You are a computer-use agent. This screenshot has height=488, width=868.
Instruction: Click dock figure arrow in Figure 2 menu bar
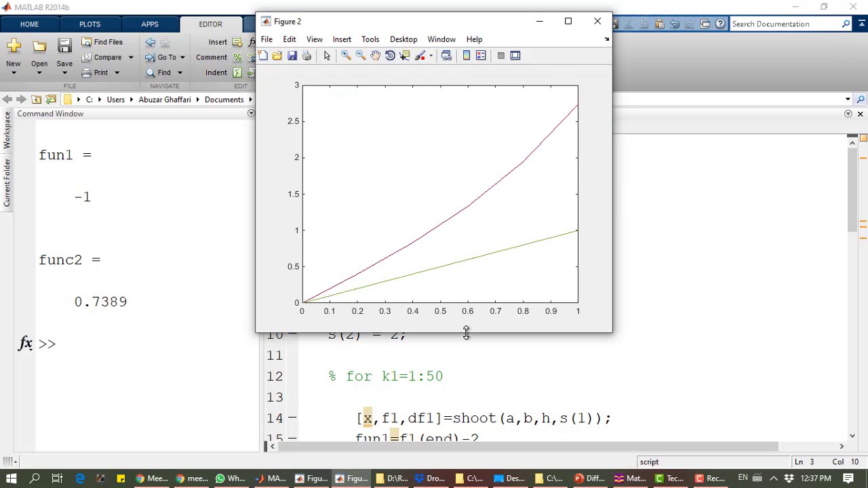607,39
